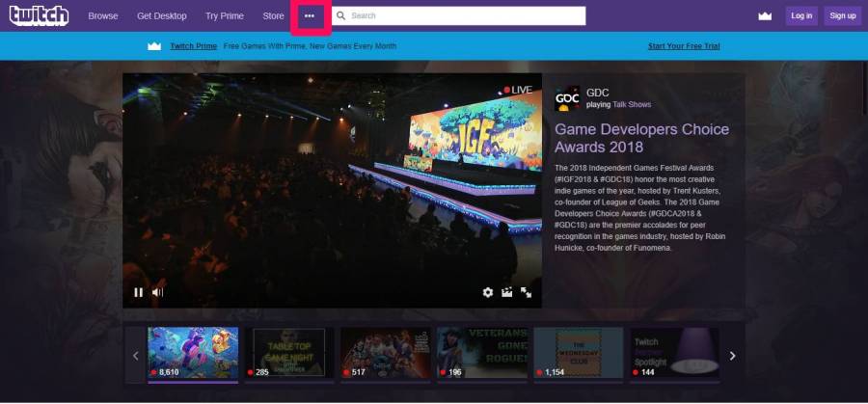This screenshot has width=868, height=404.
Task: Open the three-dots more menu
Action: tap(310, 16)
